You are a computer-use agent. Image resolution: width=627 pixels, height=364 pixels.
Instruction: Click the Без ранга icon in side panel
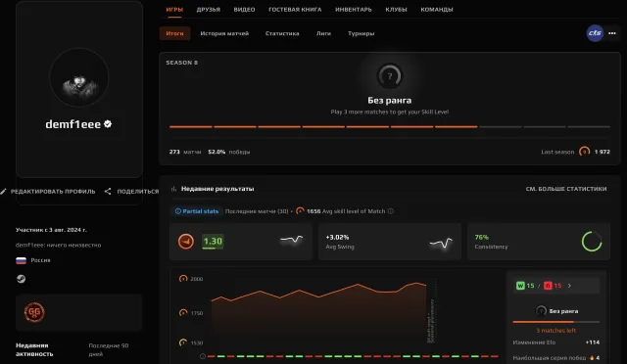tap(541, 311)
